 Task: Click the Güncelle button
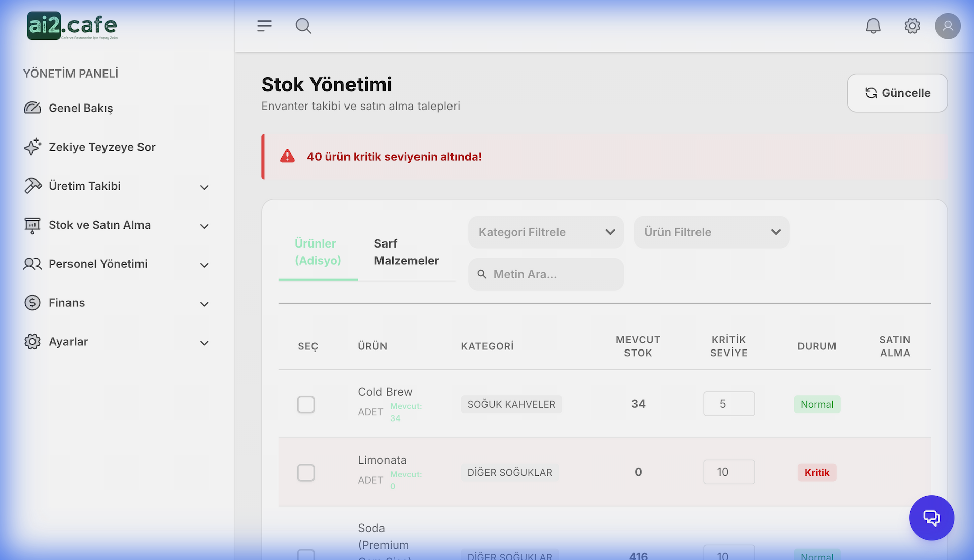[x=897, y=93]
